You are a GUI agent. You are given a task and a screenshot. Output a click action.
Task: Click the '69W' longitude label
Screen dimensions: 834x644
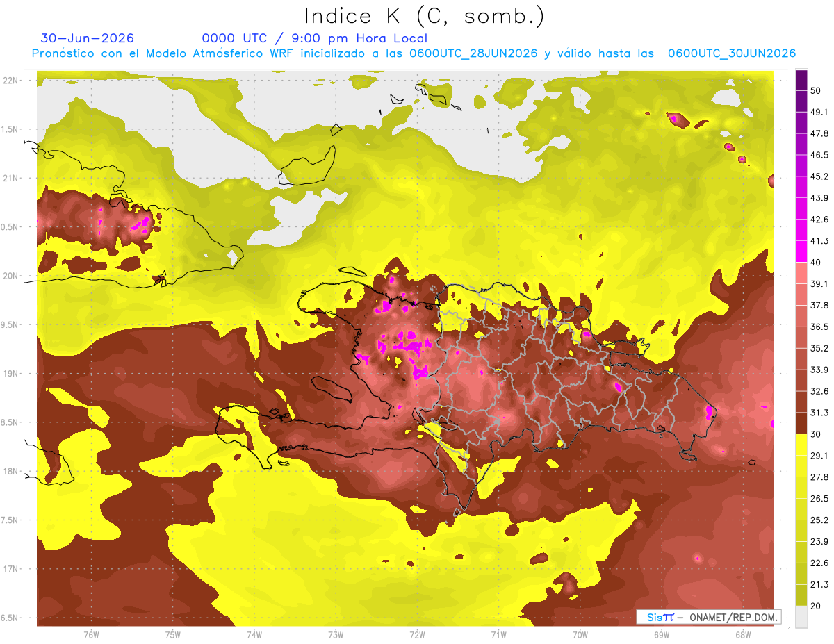[662, 635]
